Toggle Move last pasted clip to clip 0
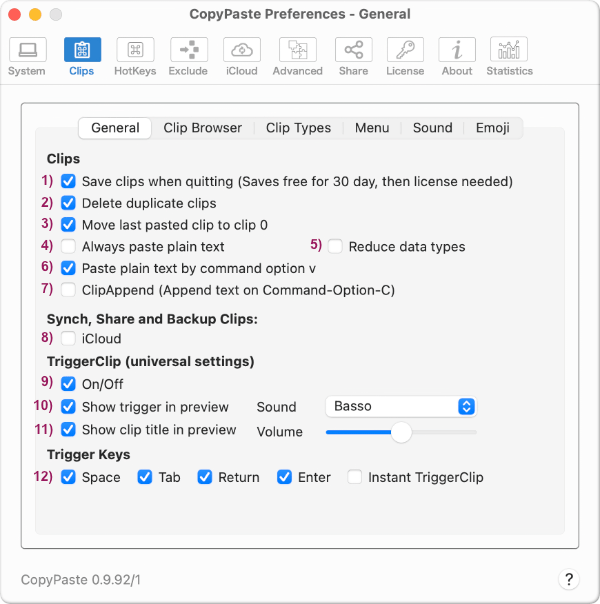Image resolution: width=600 pixels, height=604 pixels. [x=68, y=225]
